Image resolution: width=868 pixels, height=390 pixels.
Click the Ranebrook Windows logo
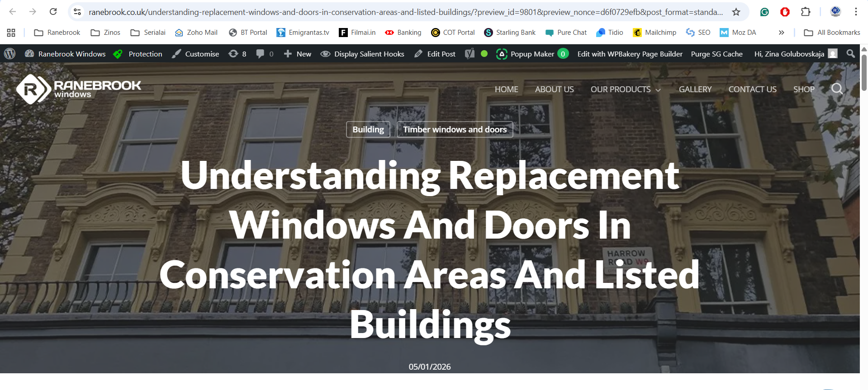tap(79, 89)
